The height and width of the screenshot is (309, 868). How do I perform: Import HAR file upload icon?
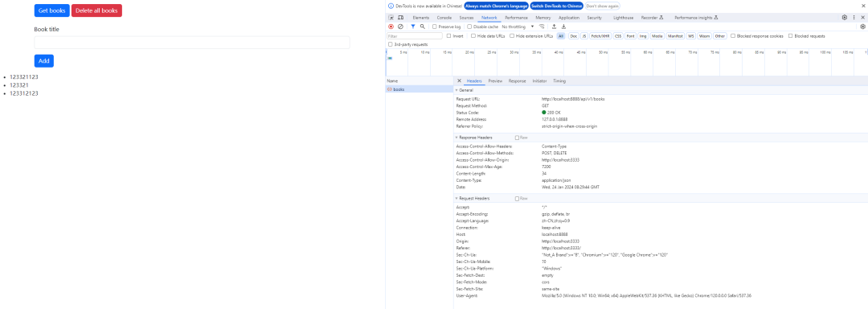554,27
